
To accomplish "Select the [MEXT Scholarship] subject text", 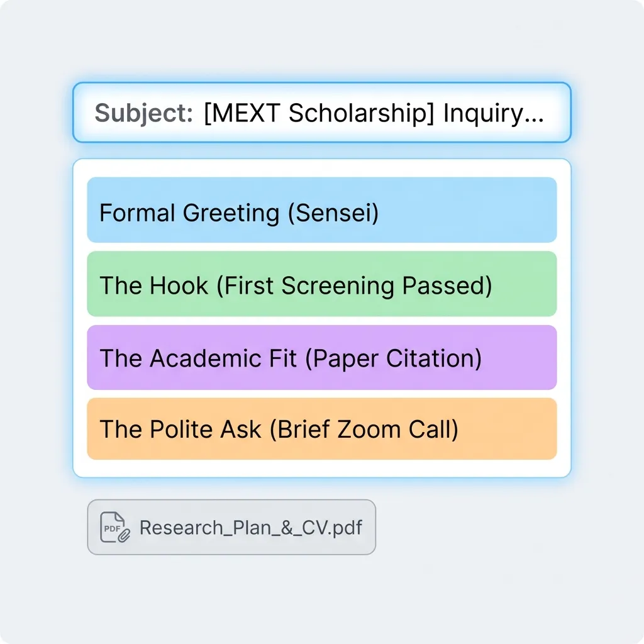I will 319,113.
